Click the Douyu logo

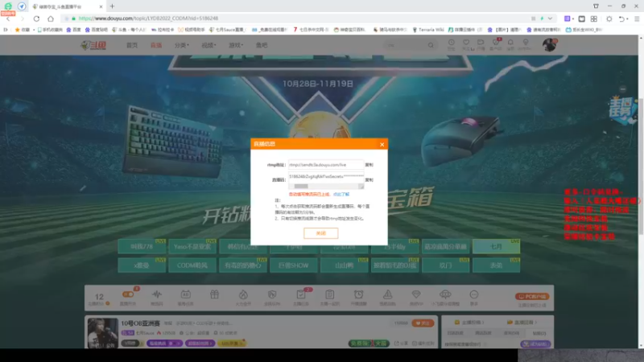tap(93, 45)
